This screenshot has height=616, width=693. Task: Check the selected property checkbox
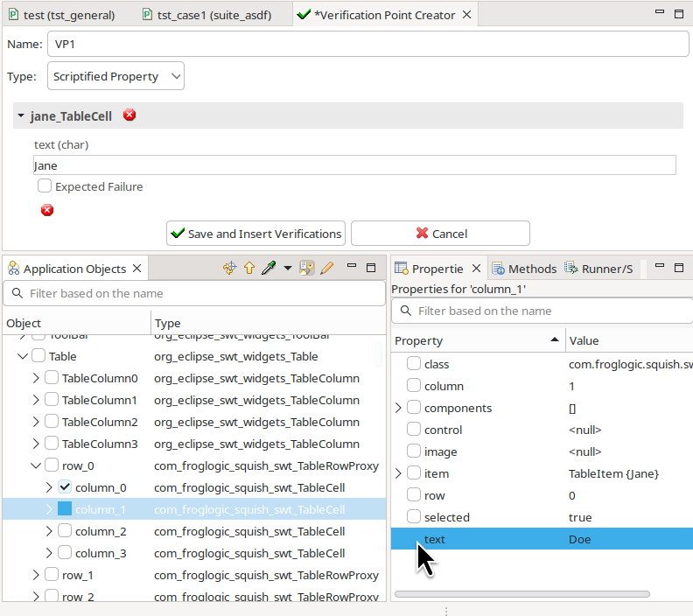(414, 517)
